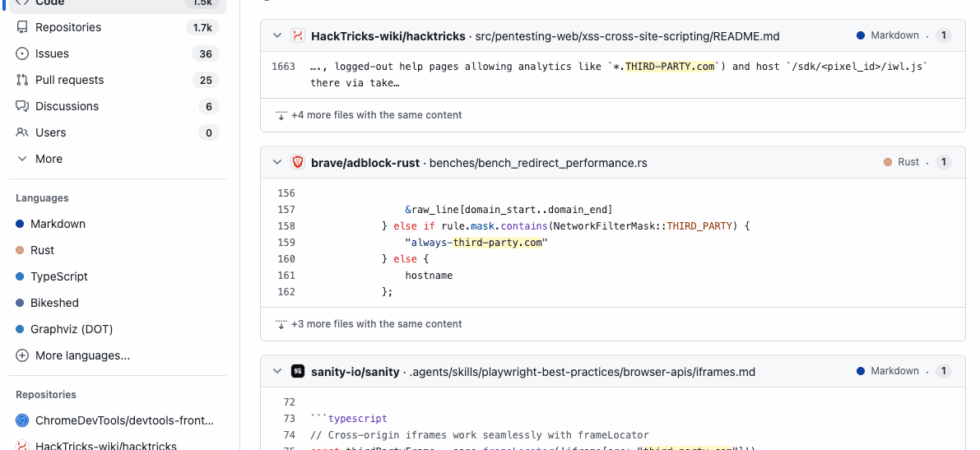
Task: Collapse the sanity-io/sanity result
Action: tap(278, 371)
